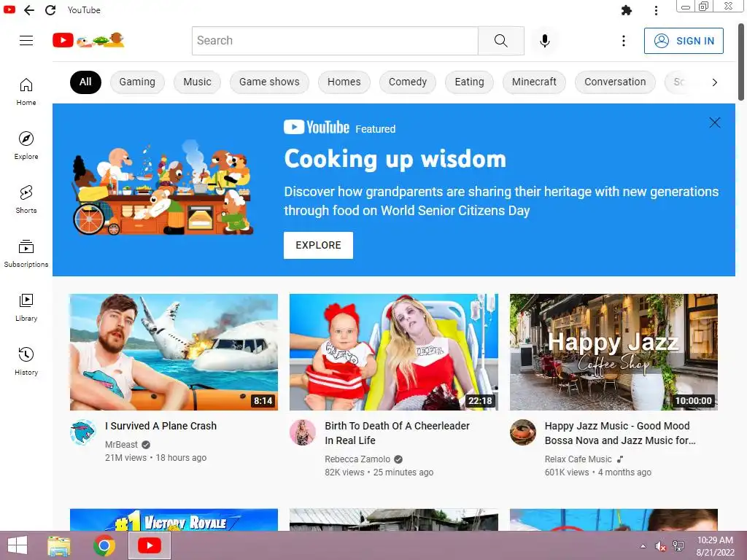Click the EXPLORE banner button

(x=318, y=245)
